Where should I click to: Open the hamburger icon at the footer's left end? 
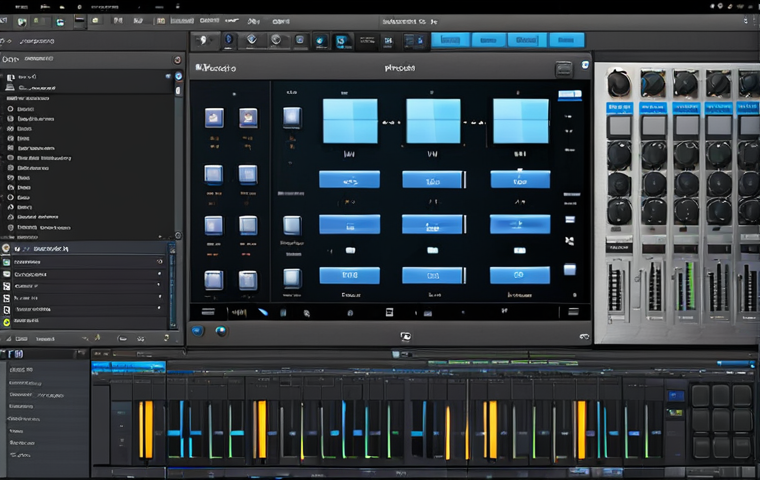pos(208,312)
